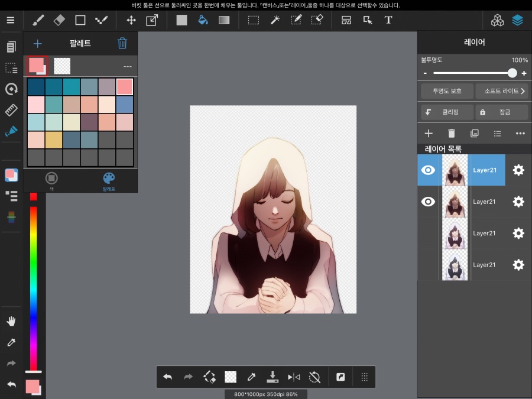532x399 pixels.
Task: Select the Text tool
Action: (x=388, y=20)
